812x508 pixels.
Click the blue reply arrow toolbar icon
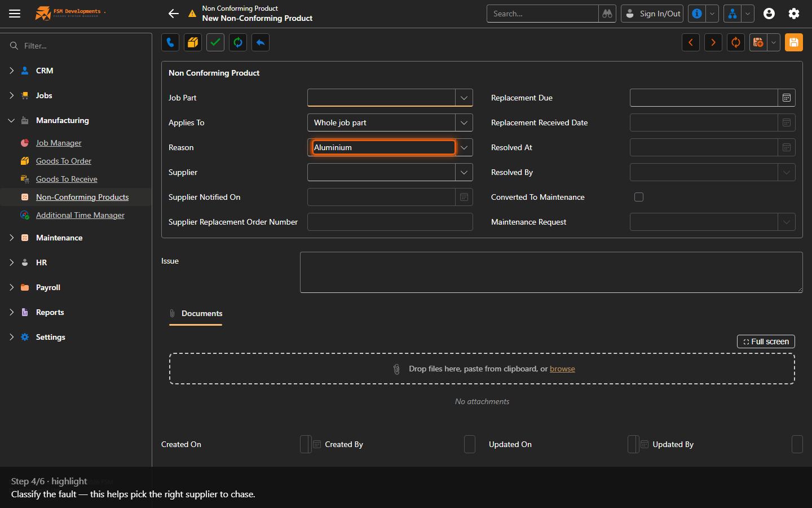(261, 42)
